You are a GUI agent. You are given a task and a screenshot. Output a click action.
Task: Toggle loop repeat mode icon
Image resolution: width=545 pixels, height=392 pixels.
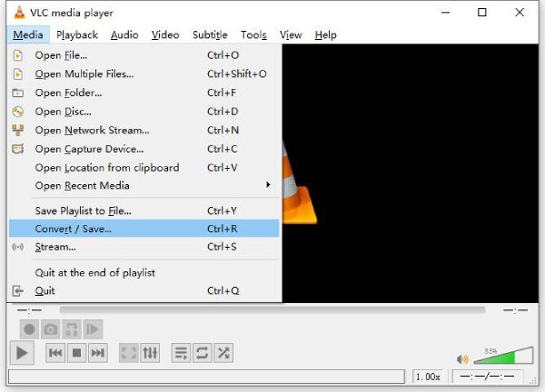pyautogui.click(x=202, y=353)
